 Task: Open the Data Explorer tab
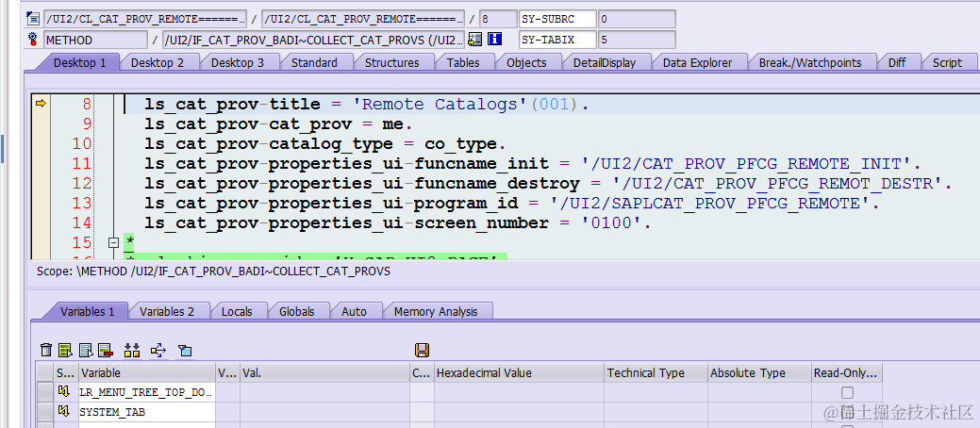tap(697, 62)
